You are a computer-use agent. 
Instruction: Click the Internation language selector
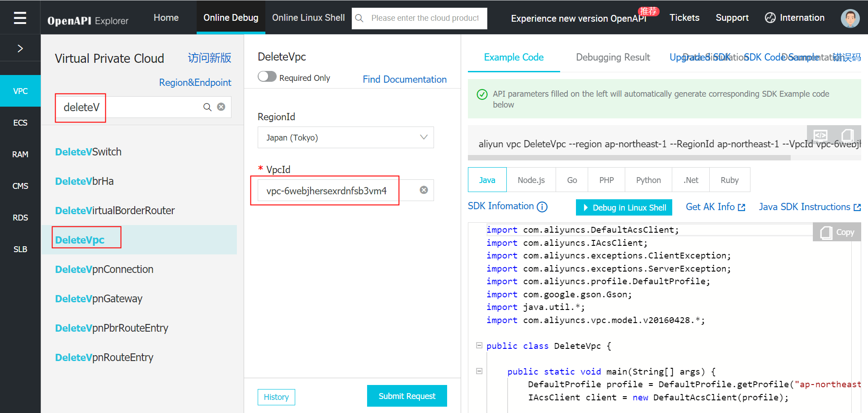coord(795,18)
